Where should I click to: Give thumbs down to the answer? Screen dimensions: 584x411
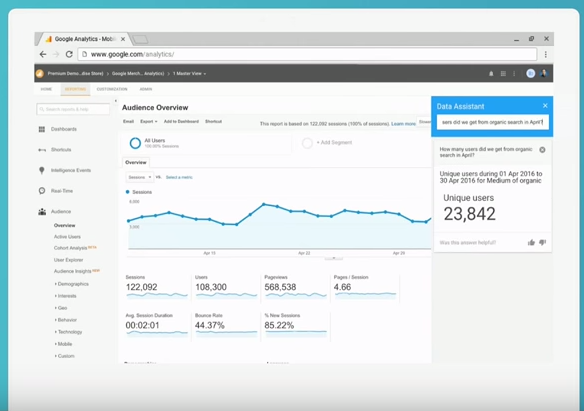point(542,242)
